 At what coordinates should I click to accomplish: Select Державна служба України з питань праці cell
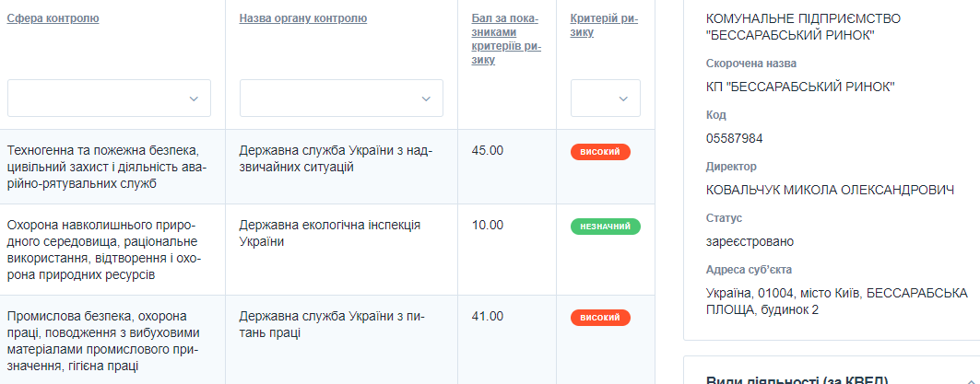331,324
